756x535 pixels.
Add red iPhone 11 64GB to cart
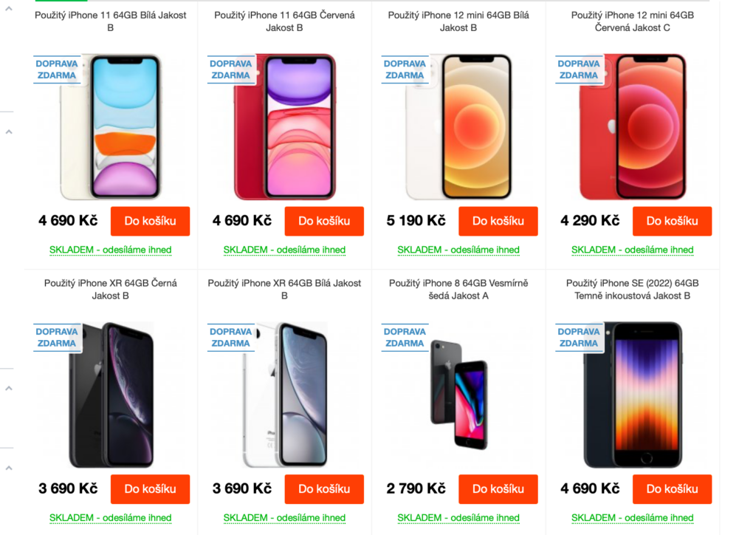coord(324,221)
